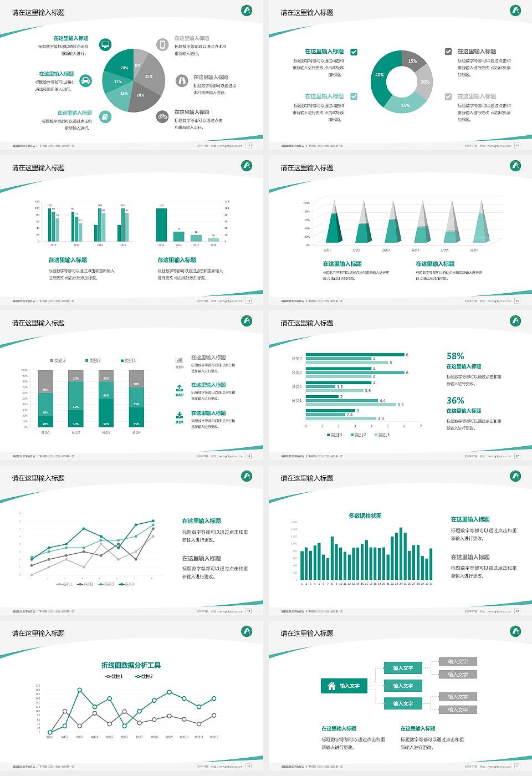
Task: Toggle the light gray checkbox right of donut
Action: (448, 96)
